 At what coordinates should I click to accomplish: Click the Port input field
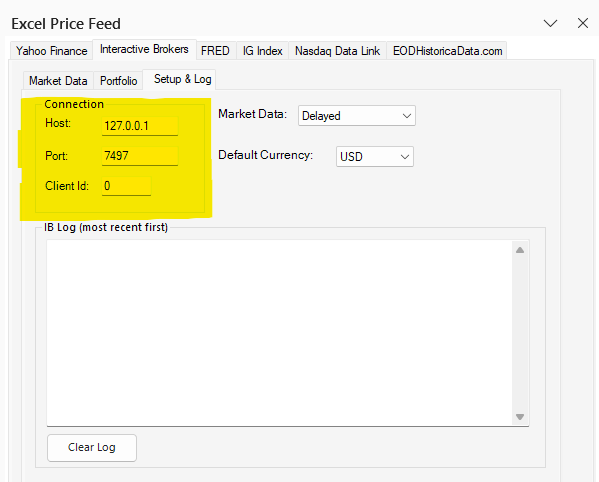pyautogui.click(x=140, y=156)
